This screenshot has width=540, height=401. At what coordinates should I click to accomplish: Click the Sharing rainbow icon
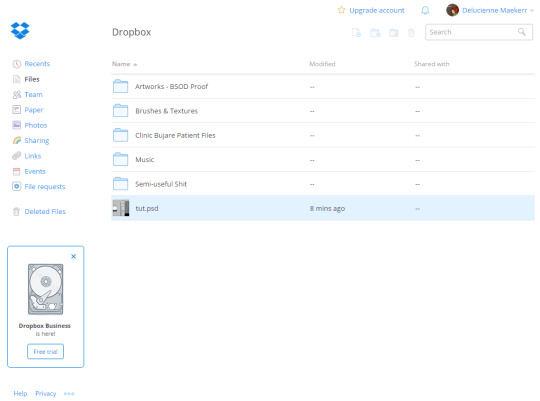pos(17,140)
